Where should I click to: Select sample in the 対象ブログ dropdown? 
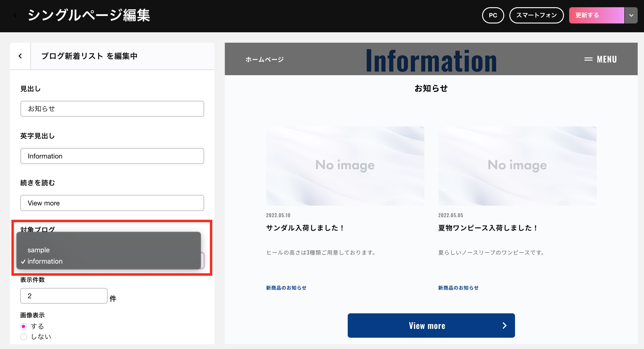[x=108, y=250]
